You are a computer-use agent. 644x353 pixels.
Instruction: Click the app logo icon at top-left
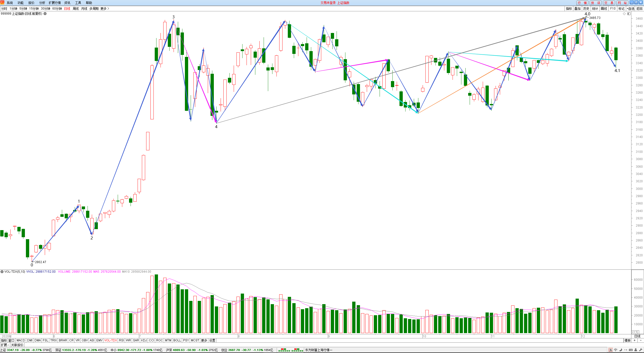pos(2,3)
